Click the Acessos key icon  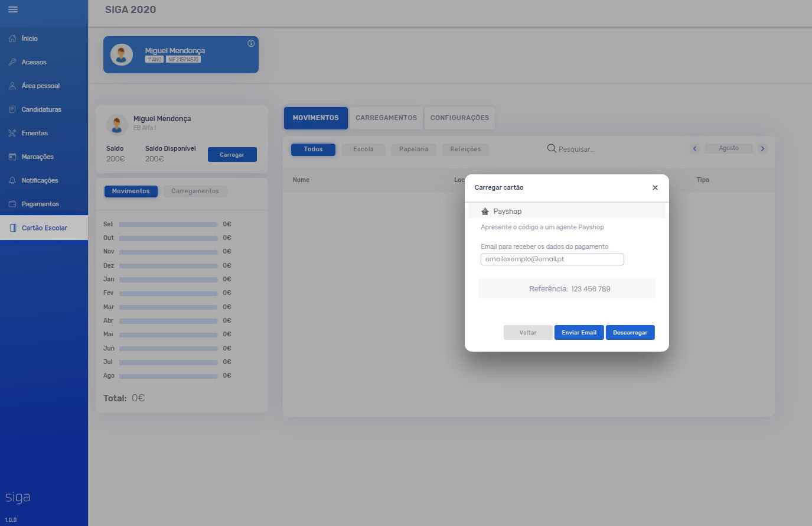pyautogui.click(x=12, y=62)
